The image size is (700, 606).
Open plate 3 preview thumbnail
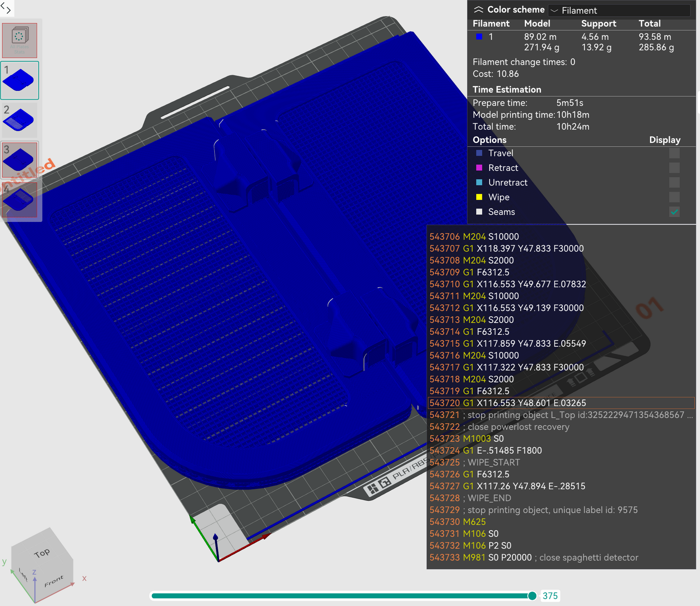coord(19,160)
